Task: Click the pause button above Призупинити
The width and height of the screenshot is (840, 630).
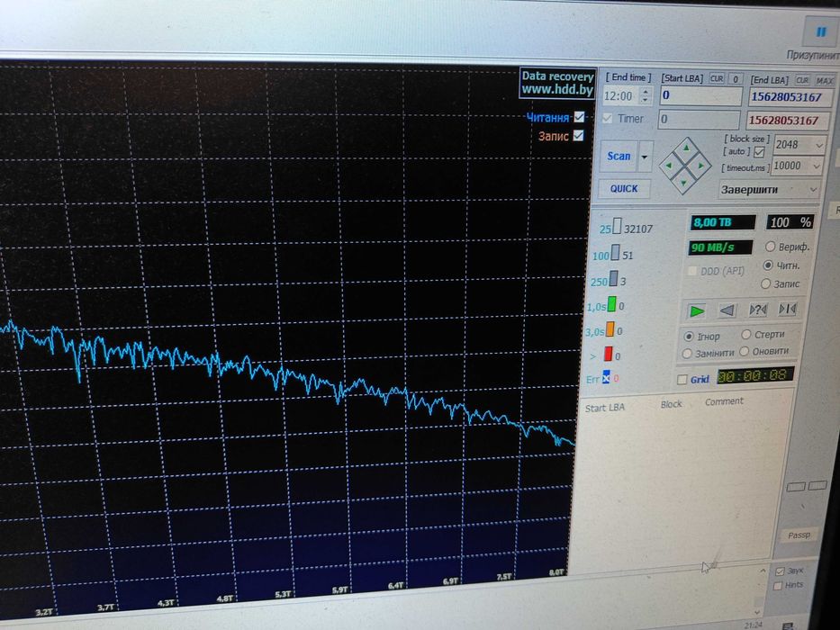Action: (821, 31)
